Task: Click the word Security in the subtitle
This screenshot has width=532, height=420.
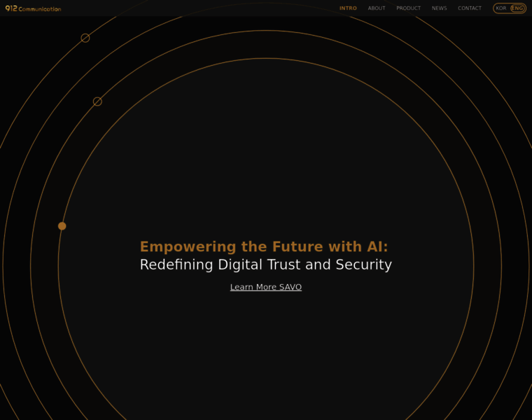Action: (x=363, y=265)
